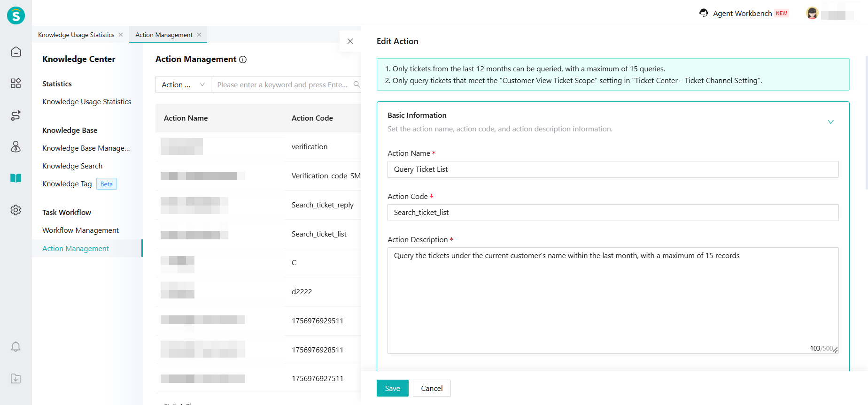The image size is (868, 405).
Task: Click the info icon beside Action Management title
Action: point(243,60)
